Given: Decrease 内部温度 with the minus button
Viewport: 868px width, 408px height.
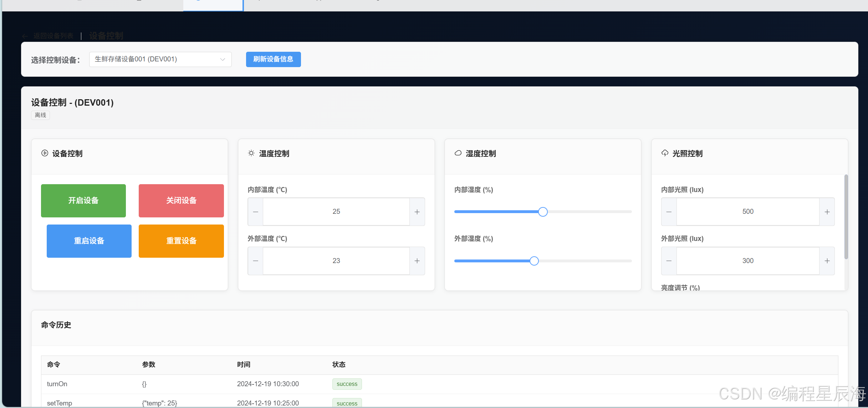Looking at the screenshot, I should pyautogui.click(x=255, y=212).
